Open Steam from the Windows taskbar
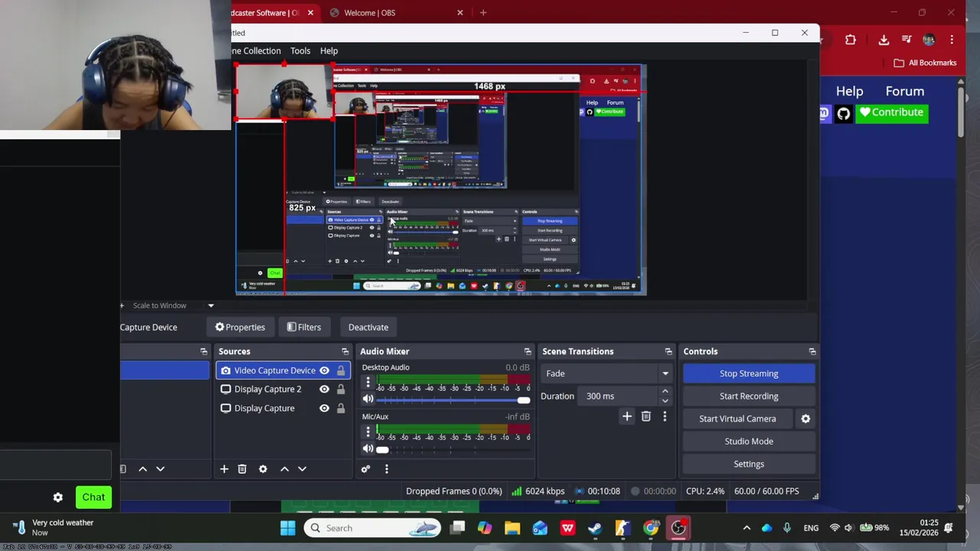The width and height of the screenshot is (980, 551). (595, 528)
